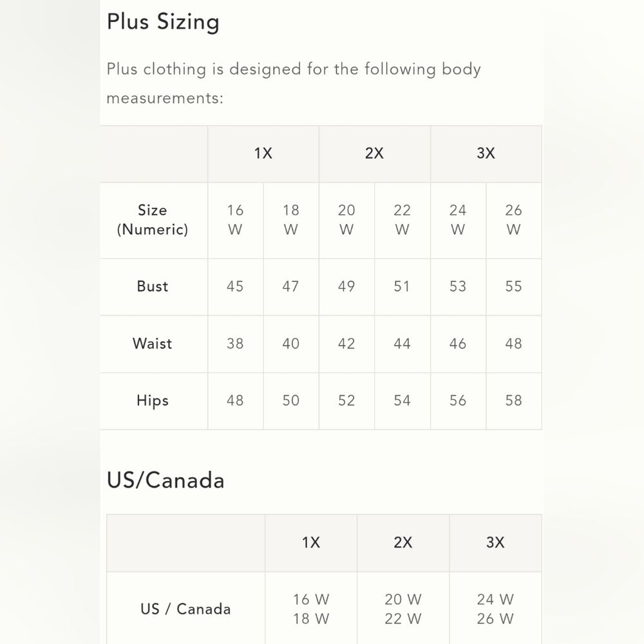Click the Hips value 50 cell
This screenshot has width=644, height=644.
pos(291,401)
